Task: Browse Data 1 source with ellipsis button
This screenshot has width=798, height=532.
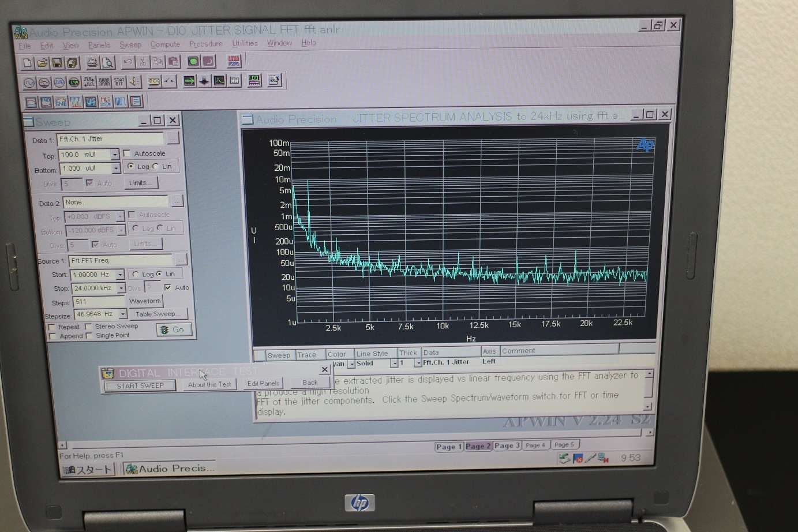Action: coord(173,139)
